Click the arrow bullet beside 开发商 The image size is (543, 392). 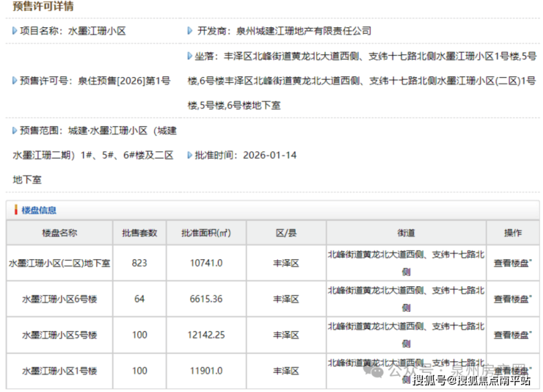191,31
